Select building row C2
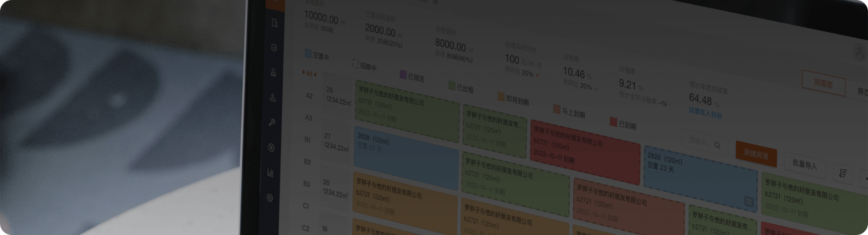 [306, 228]
